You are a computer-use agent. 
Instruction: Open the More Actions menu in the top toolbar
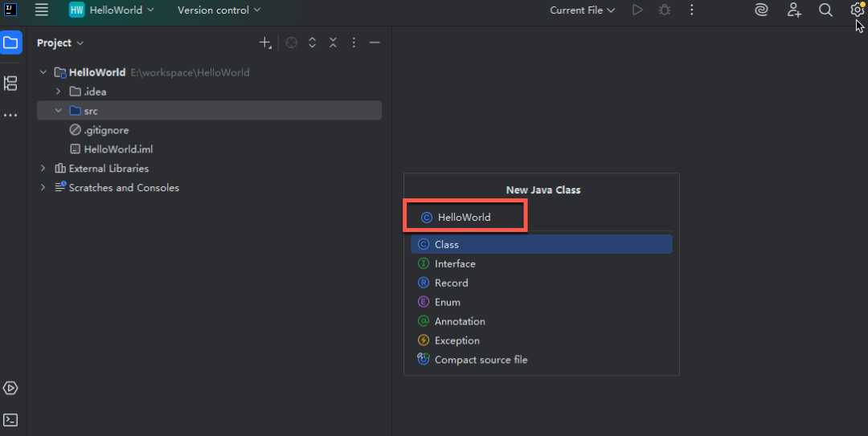pyautogui.click(x=691, y=10)
